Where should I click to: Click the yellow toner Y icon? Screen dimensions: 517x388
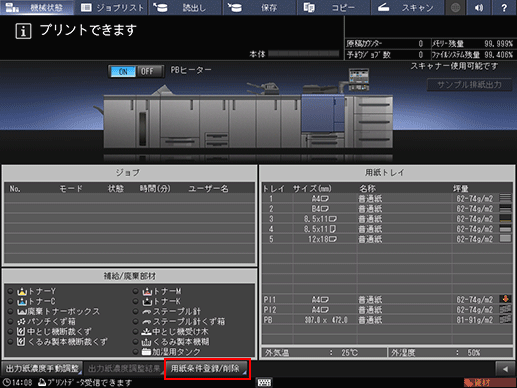[22, 291]
